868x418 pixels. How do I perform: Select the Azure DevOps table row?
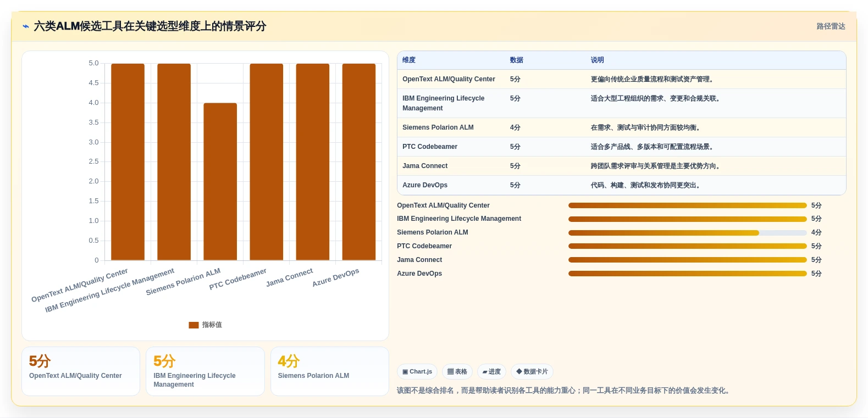click(621, 185)
